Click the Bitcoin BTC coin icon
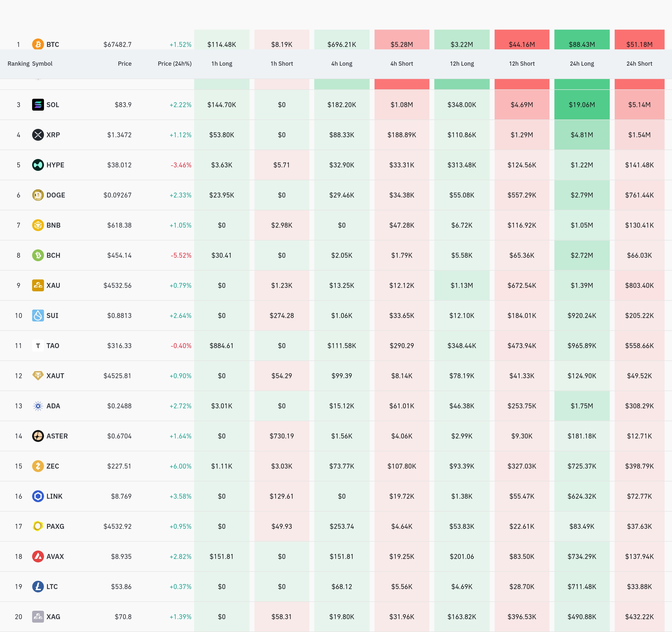Image resolution: width=672 pixels, height=632 pixels. [x=38, y=44]
